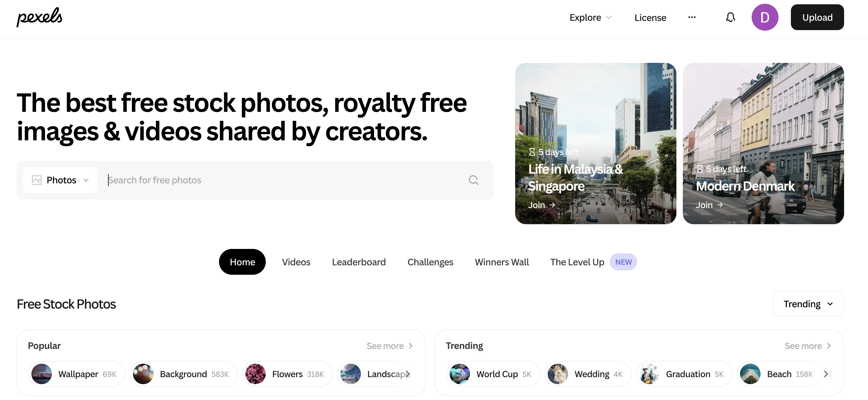Screen dimensions: 868x400
Task: Expand the Explore dropdown menu
Action: coord(590,17)
